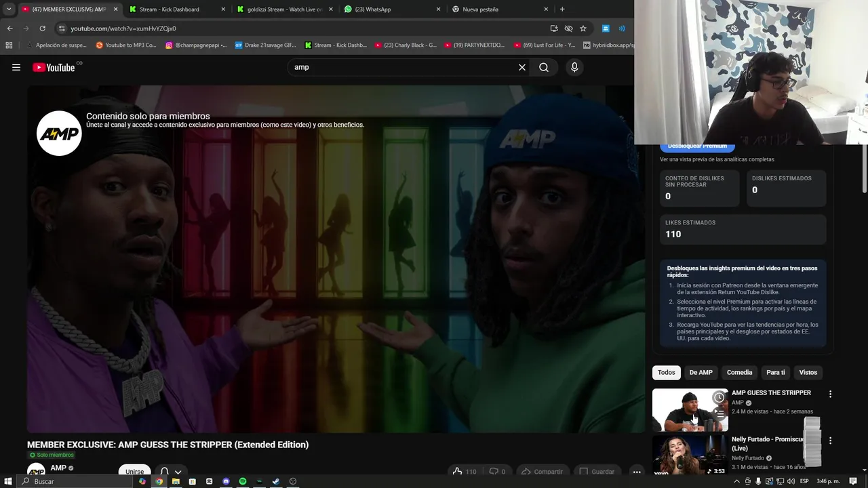Switch to the goldizzi Stream tab
The height and width of the screenshot is (488, 868).
click(285, 9)
